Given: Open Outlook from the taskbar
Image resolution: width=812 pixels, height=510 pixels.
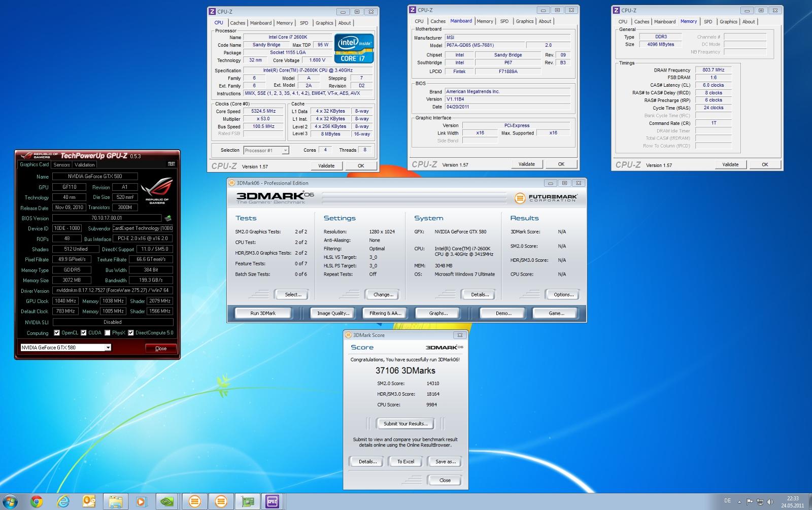Looking at the screenshot, I should pos(89,501).
